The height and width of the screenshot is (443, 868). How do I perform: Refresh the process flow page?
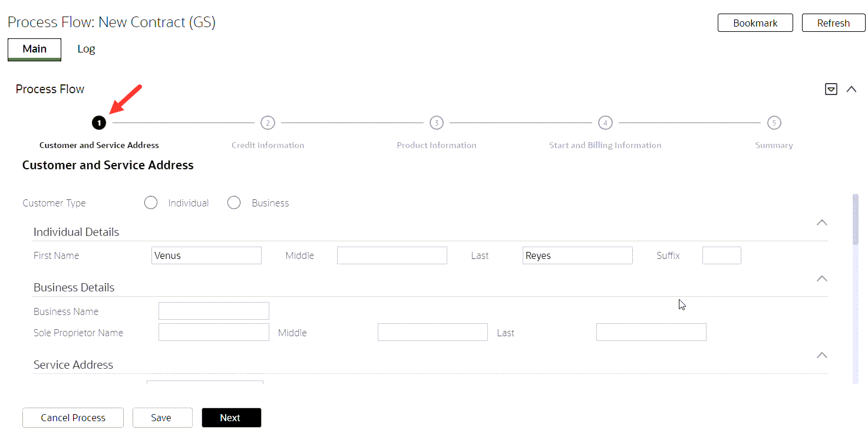pos(833,23)
